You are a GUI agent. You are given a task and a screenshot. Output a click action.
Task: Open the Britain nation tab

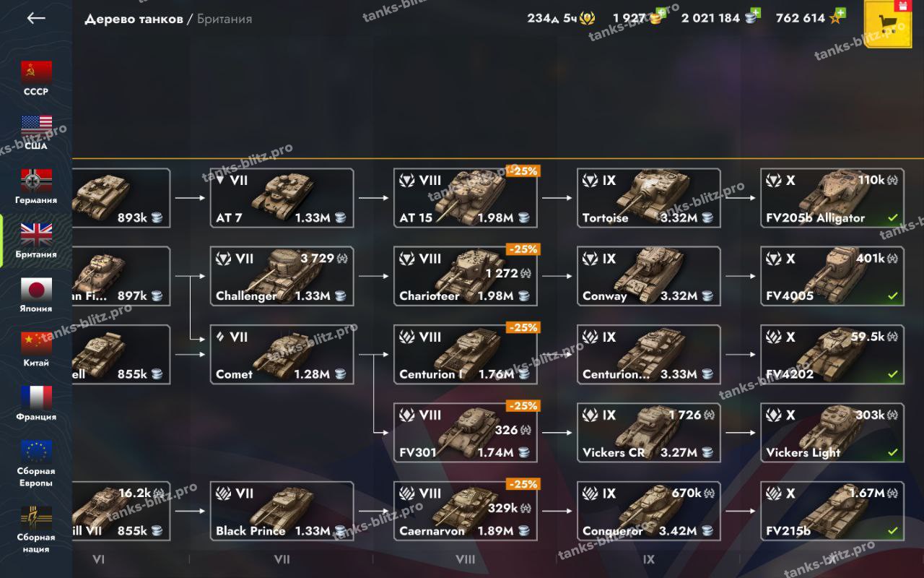click(x=36, y=241)
